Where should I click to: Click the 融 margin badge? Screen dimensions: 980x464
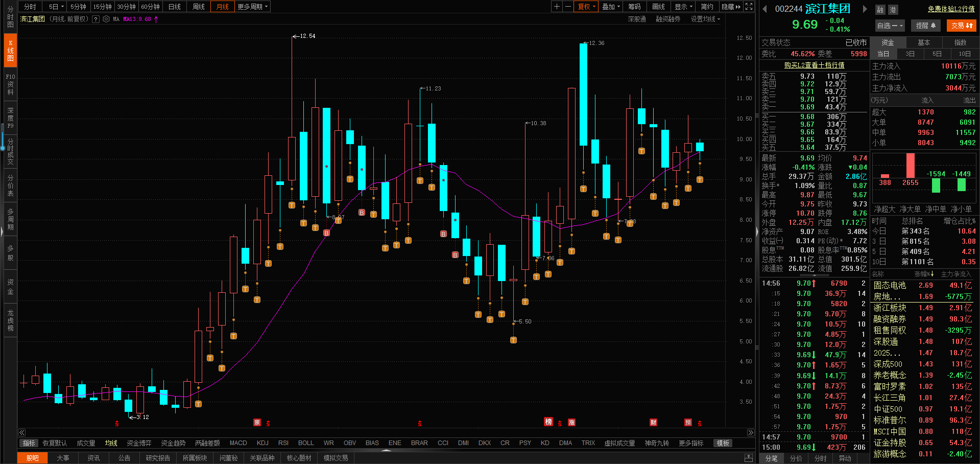880,10
